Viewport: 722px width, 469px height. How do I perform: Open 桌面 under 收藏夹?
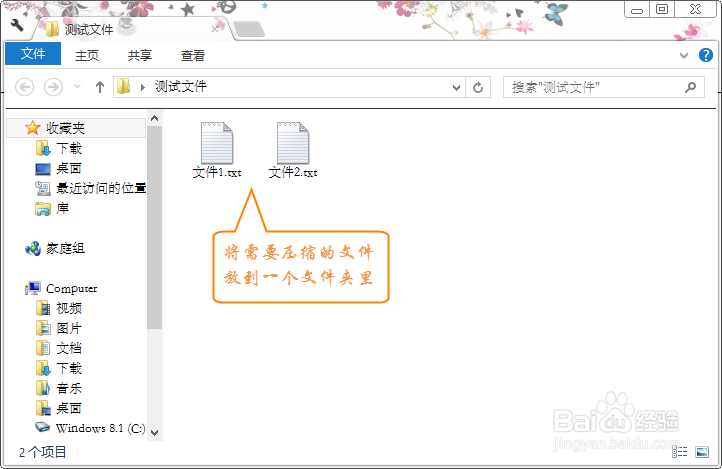[x=69, y=168]
